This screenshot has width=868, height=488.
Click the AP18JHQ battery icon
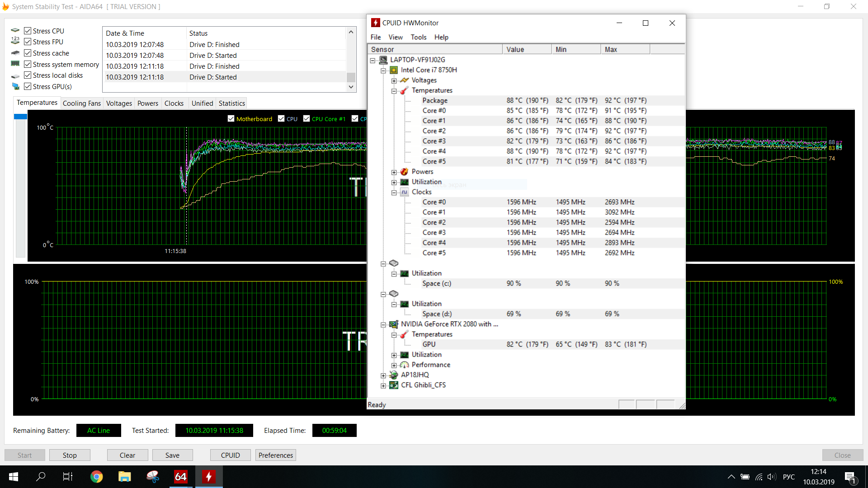(x=394, y=375)
